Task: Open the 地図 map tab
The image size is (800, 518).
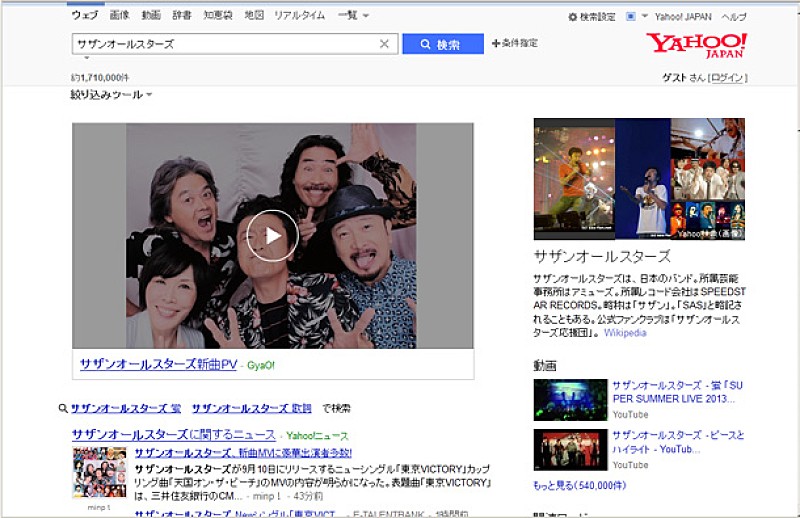Action: click(x=254, y=16)
